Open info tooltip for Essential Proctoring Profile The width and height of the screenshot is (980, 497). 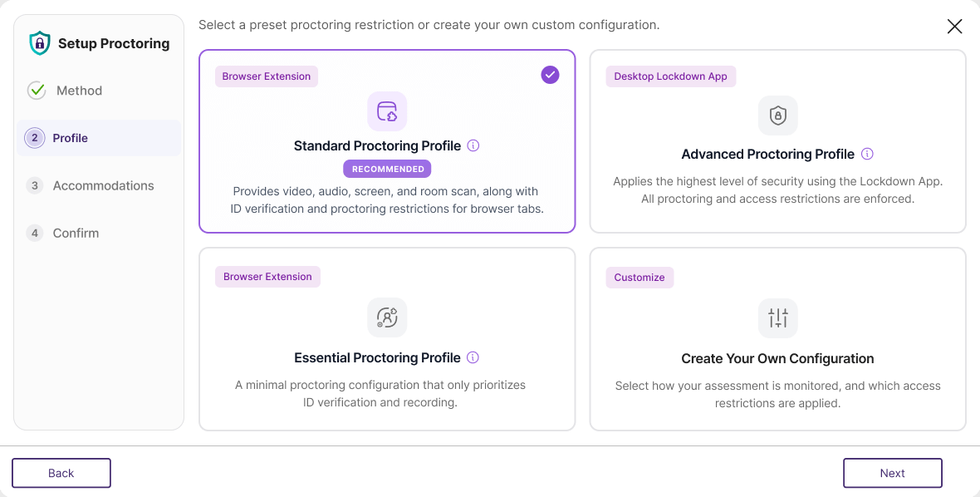point(473,357)
